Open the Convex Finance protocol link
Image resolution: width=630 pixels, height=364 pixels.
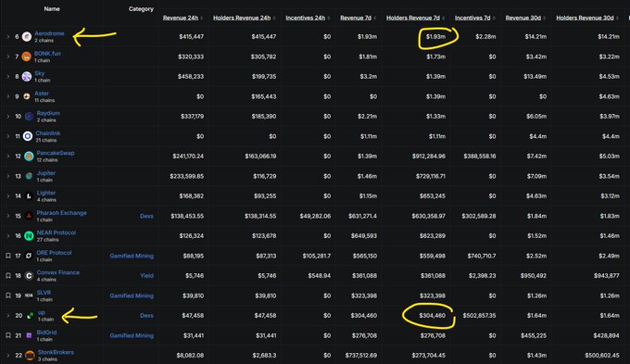tap(57, 272)
